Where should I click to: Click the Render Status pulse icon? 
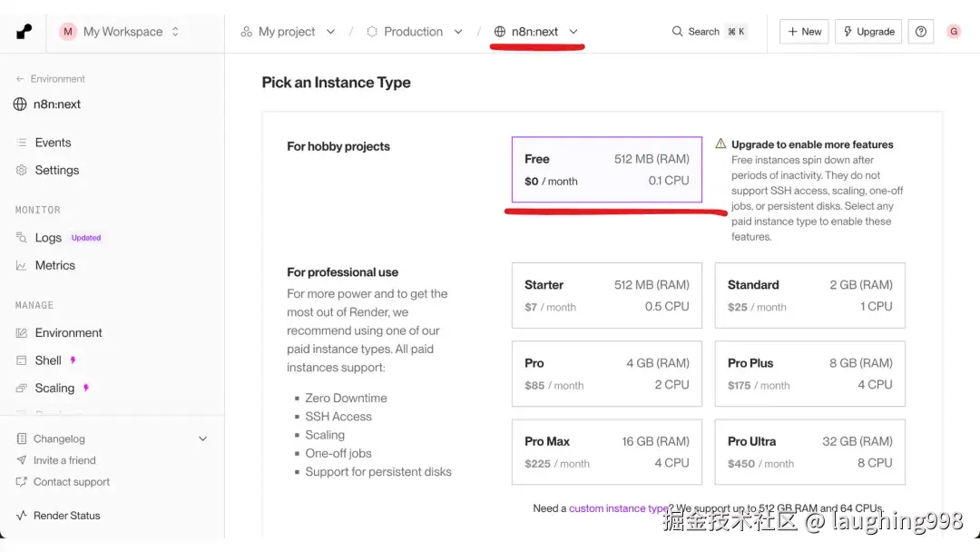coord(21,516)
